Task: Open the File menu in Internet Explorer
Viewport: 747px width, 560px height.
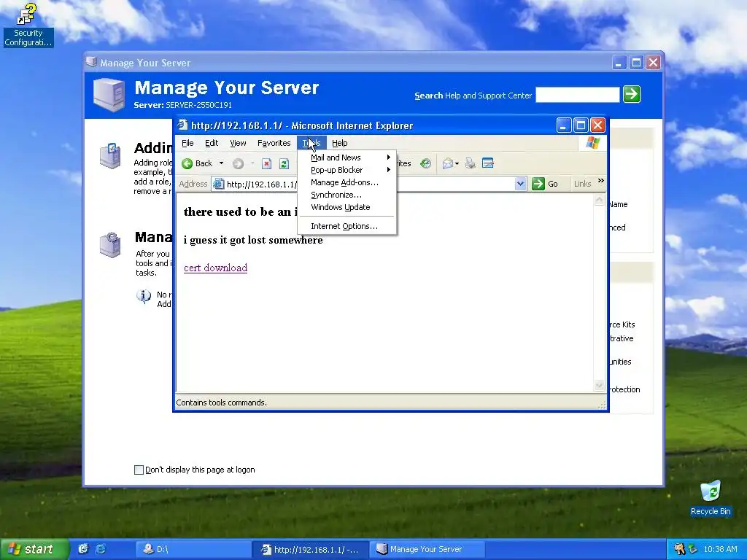Action: [x=187, y=143]
